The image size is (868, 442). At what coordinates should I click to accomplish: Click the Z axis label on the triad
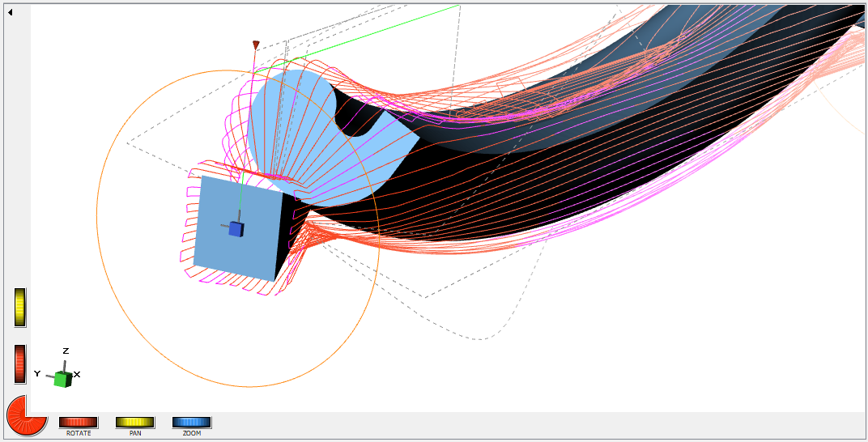pos(66,351)
